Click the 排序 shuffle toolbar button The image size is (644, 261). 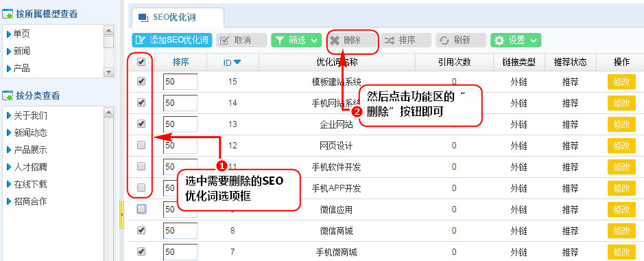point(406,41)
